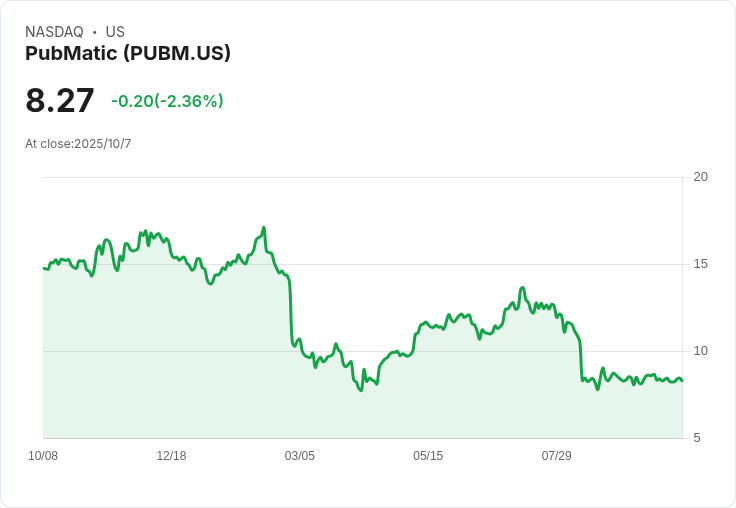Click the rightmost end of the price line

[682, 380]
